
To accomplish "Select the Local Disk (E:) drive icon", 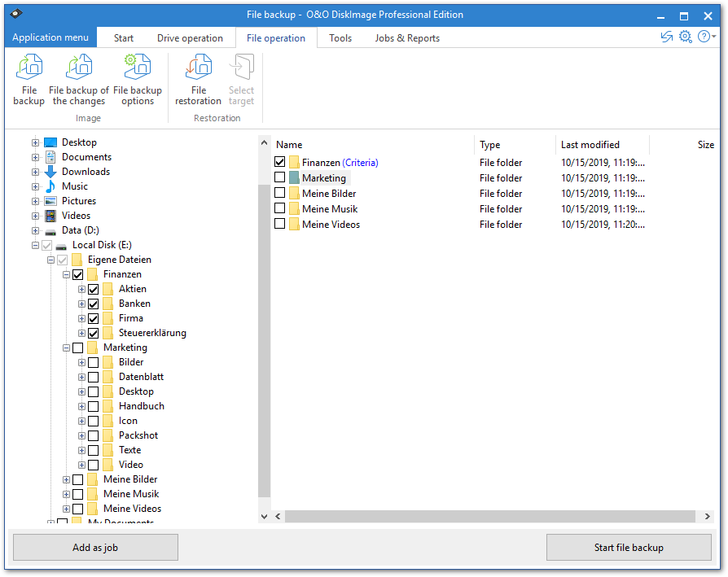I will [x=61, y=246].
